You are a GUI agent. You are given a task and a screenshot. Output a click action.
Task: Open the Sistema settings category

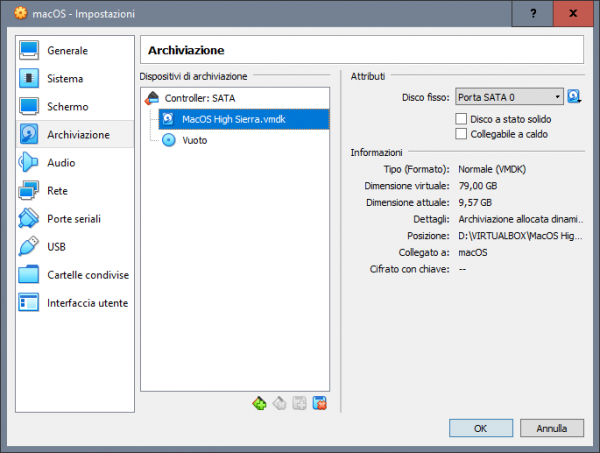point(75,78)
